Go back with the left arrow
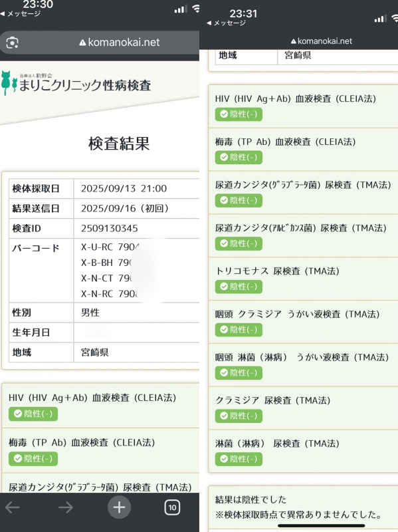This screenshot has width=398, height=532. 12,507
